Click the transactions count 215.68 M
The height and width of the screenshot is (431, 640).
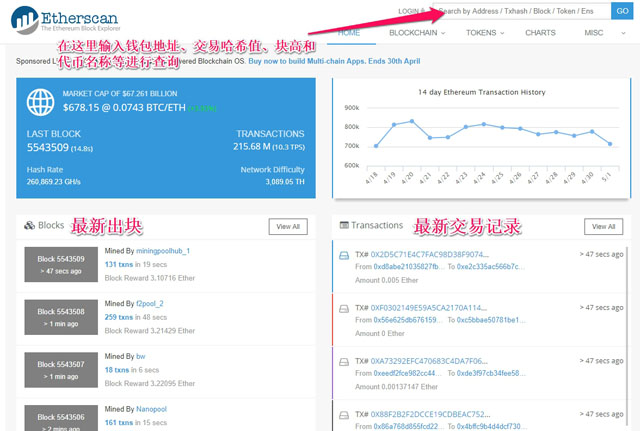click(x=252, y=147)
